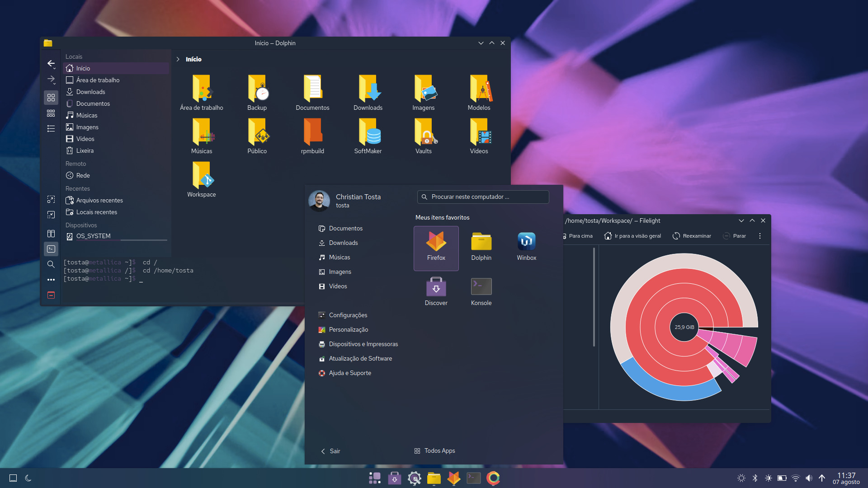Expand hidden system tray icons arrow

pos(822,478)
